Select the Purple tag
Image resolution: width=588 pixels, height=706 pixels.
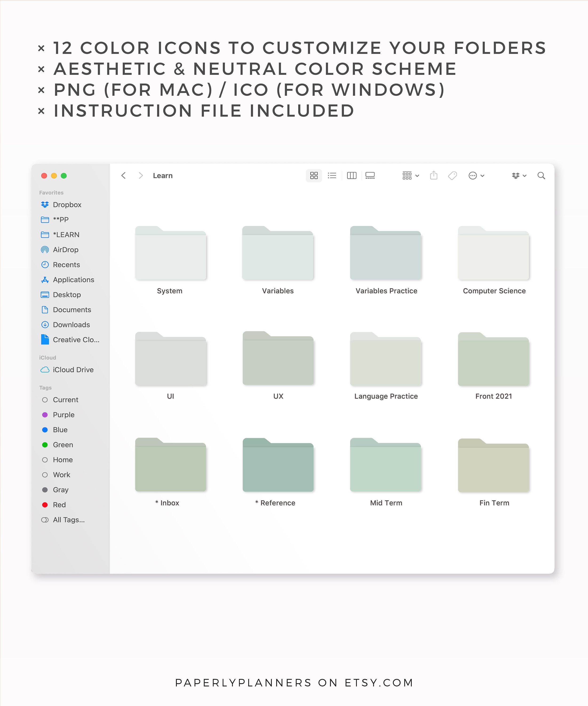(63, 414)
